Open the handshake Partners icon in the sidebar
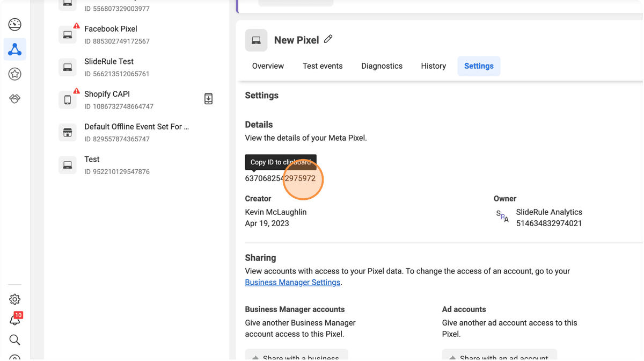Viewport: 644px width, 361px height. (x=15, y=99)
